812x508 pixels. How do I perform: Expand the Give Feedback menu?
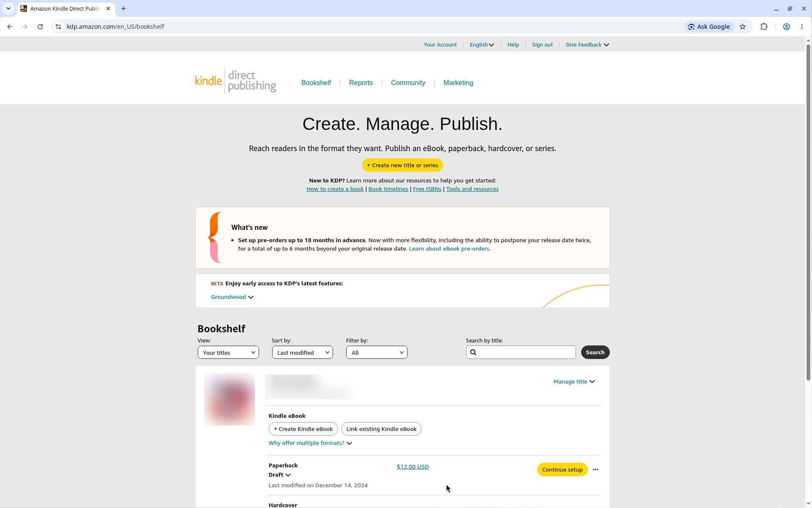587,45
